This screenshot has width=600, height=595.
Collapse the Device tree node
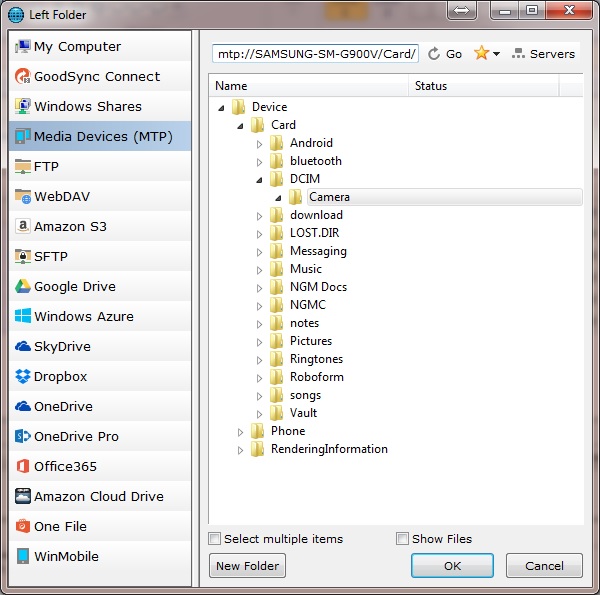222,108
